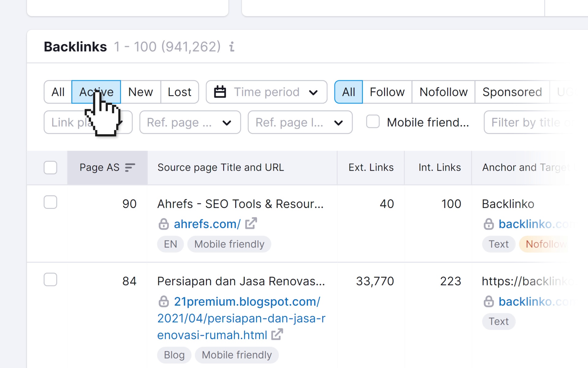Image resolution: width=588 pixels, height=368 pixels.
Task: Click Mobile friendly tag in Persiapan row
Action: pyautogui.click(x=237, y=355)
